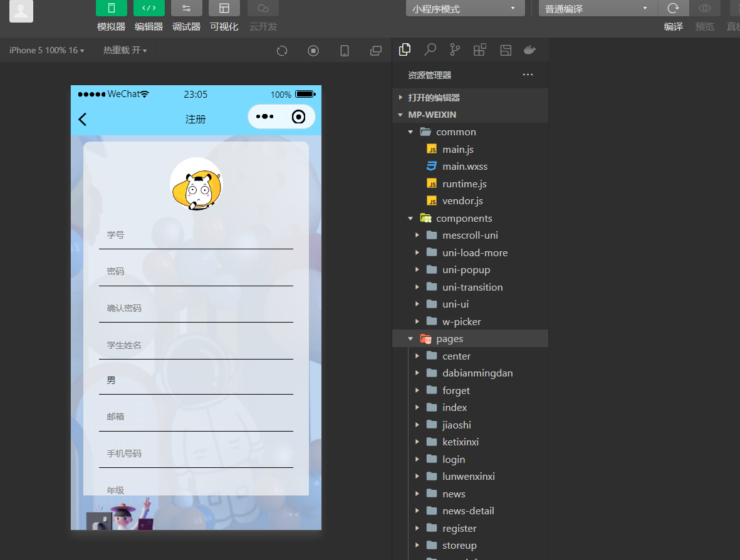Click the 密码 input field
The image size is (740, 560).
(x=196, y=271)
